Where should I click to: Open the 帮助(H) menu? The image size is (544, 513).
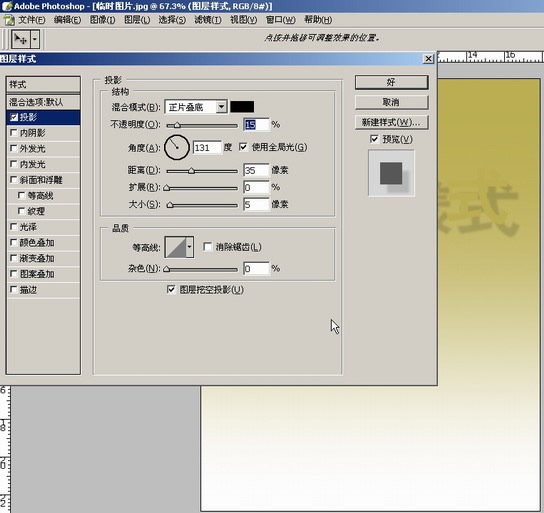point(318,20)
